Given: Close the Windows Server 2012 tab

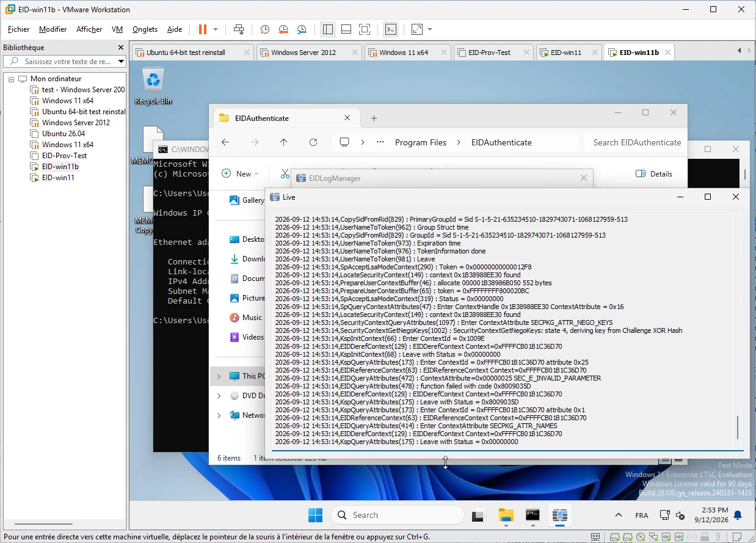Looking at the screenshot, I should (x=354, y=53).
